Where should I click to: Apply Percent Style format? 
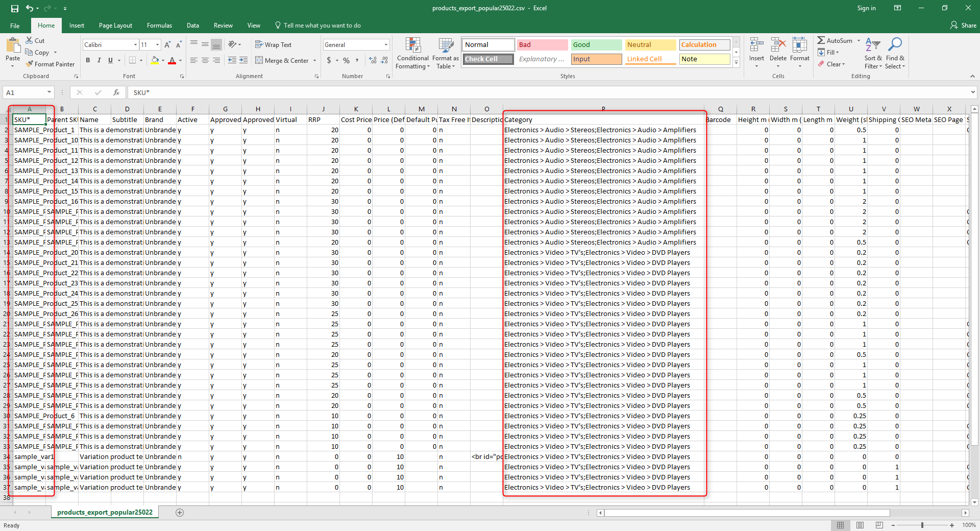(346, 60)
